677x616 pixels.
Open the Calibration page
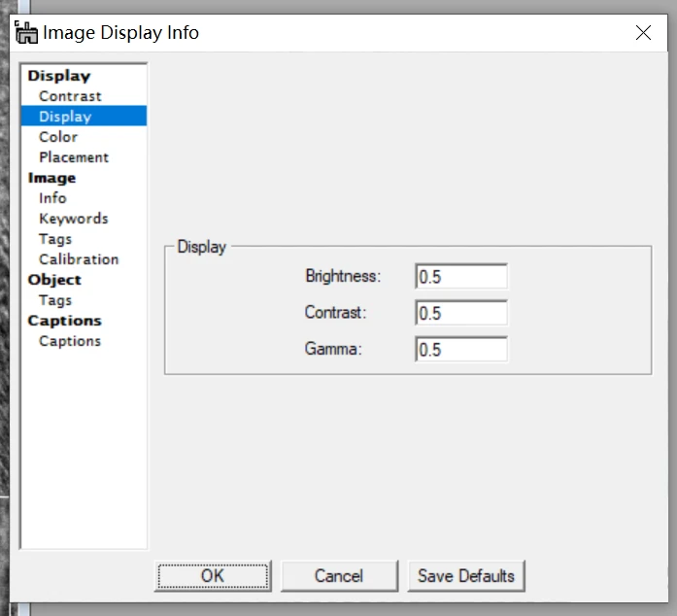coord(79,259)
